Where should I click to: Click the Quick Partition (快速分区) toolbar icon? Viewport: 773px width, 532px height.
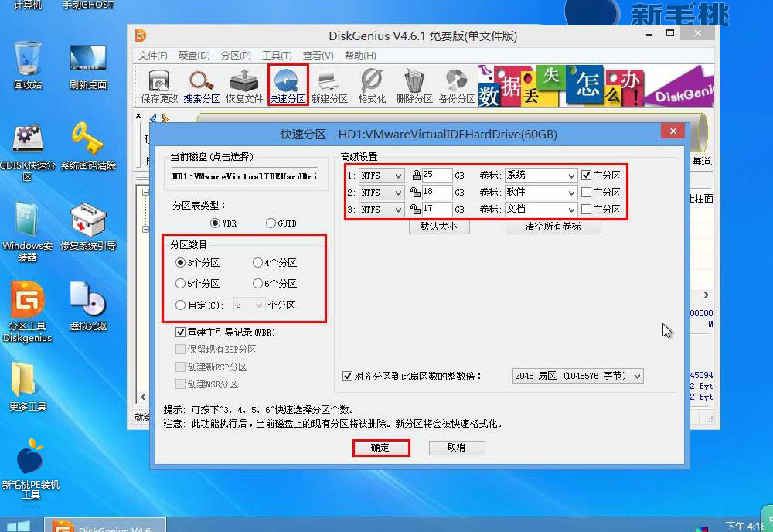pyautogui.click(x=288, y=86)
